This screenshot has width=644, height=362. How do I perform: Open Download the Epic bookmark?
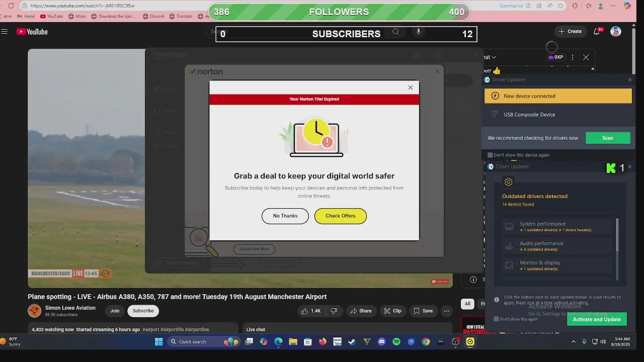(114, 16)
